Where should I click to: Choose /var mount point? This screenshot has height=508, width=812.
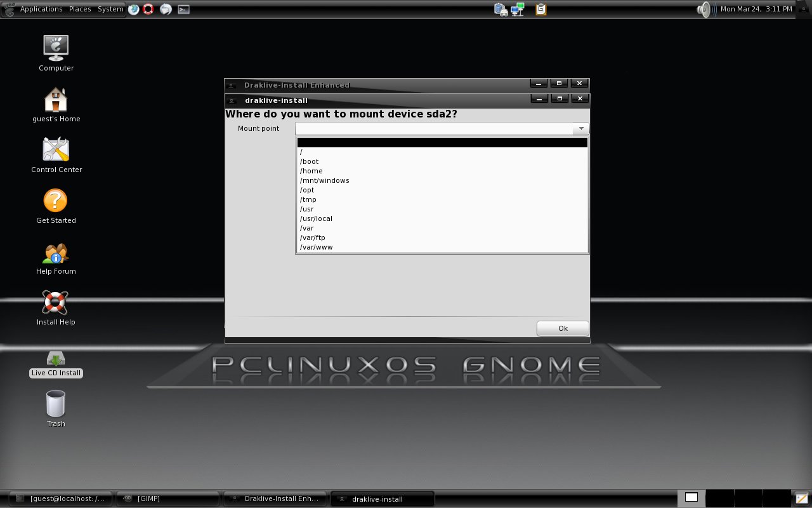coord(442,228)
